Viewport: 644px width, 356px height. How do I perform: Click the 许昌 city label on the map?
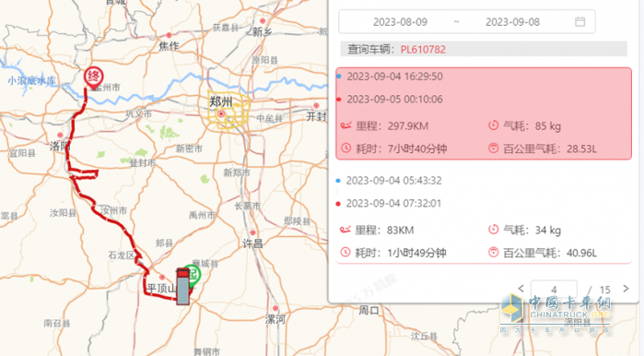pyautogui.click(x=252, y=243)
